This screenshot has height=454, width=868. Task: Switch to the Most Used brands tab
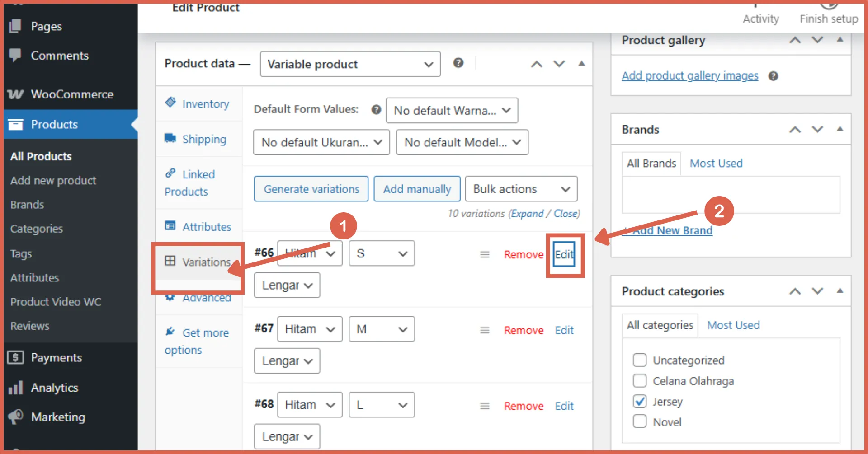click(x=716, y=163)
